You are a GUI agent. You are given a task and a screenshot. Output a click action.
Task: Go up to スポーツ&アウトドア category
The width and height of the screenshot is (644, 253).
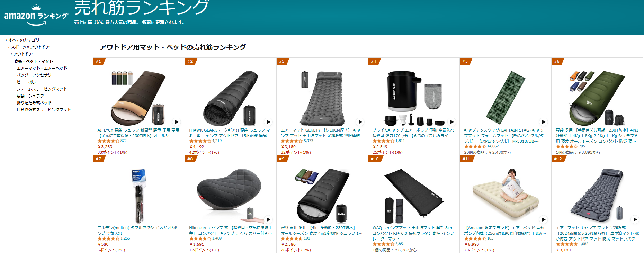coord(30,47)
